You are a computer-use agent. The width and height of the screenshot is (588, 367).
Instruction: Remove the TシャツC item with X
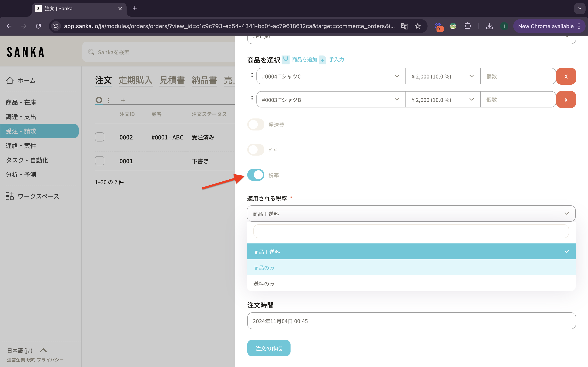tap(566, 76)
